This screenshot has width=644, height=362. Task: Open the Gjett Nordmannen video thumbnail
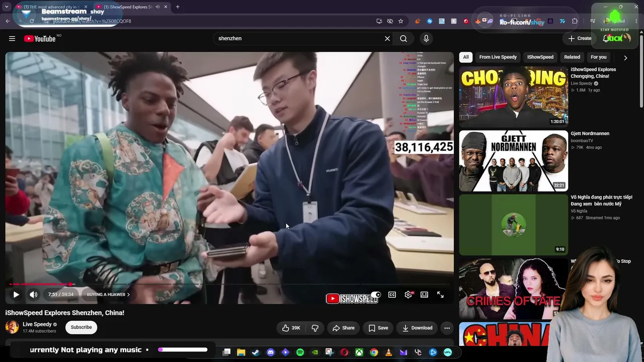point(513,161)
